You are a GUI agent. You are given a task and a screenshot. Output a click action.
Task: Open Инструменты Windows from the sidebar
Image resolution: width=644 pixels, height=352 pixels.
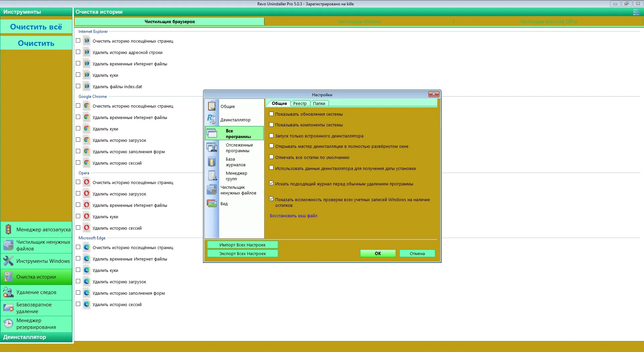point(36,261)
